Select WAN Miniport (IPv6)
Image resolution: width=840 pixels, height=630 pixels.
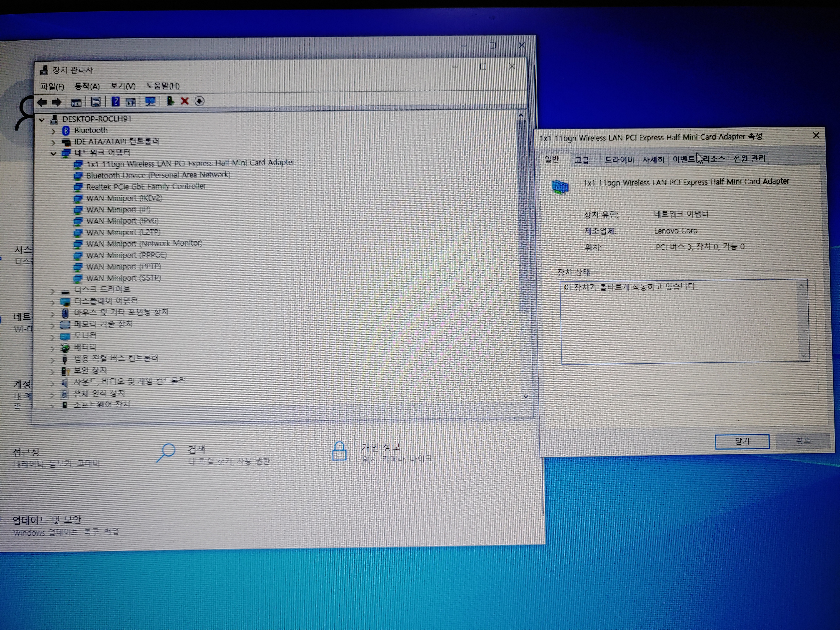tap(122, 221)
